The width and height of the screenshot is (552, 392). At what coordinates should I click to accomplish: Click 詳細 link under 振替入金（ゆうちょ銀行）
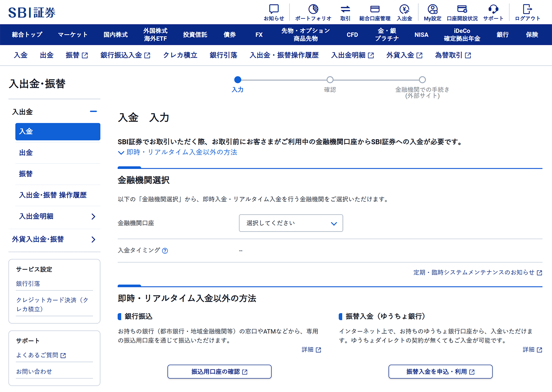[532, 350]
